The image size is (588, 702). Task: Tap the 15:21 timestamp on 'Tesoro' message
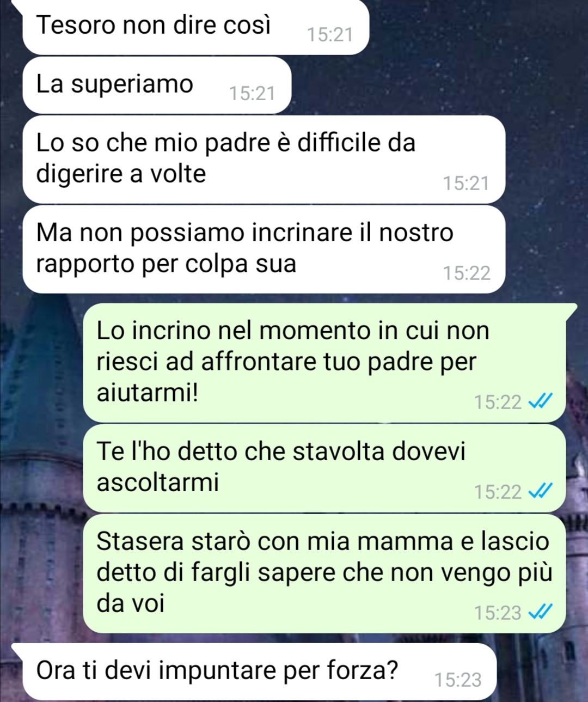pyautogui.click(x=330, y=35)
